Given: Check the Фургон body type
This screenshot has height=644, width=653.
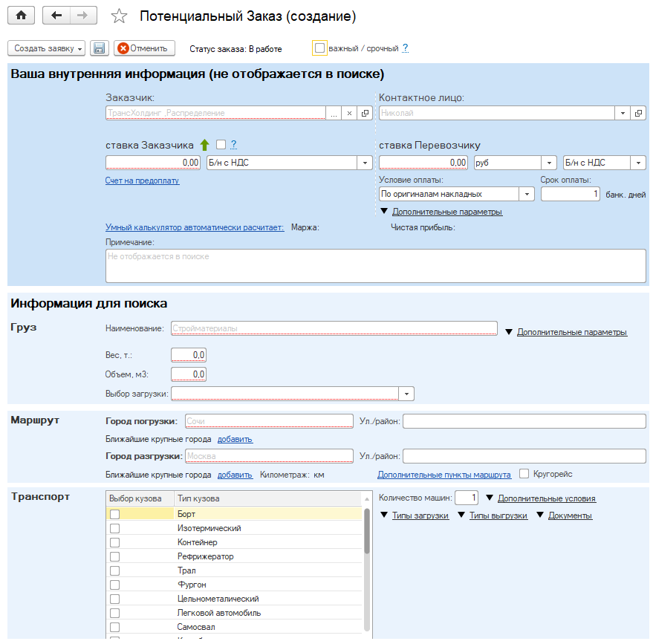Looking at the screenshot, I should tap(114, 585).
